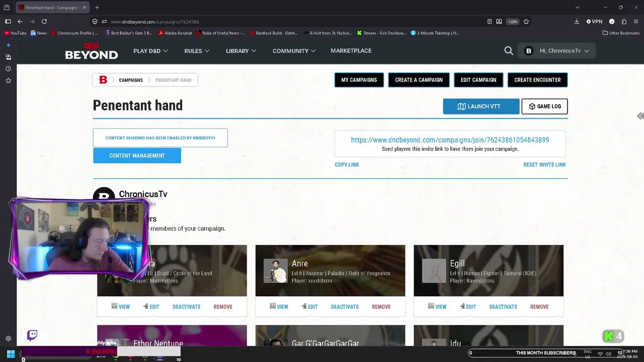Viewport: 644px width, 362px height.
Task: Launch the VTT
Action: coord(481,107)
